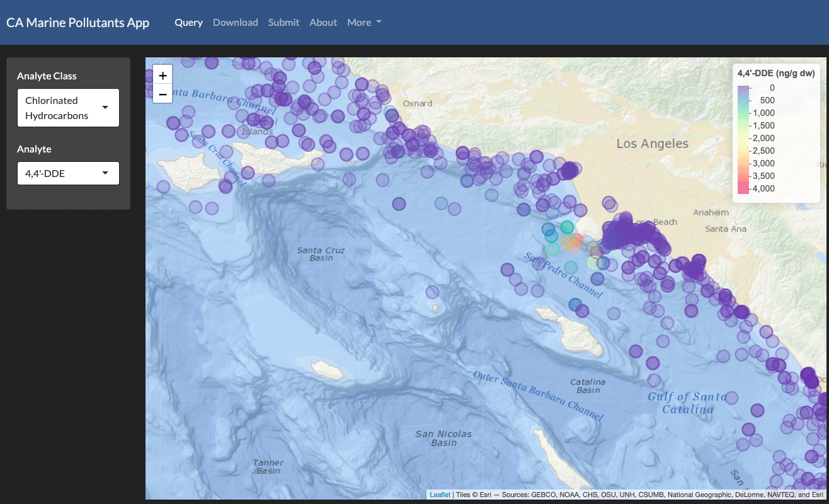Click the legend color gradient bar
829x504 pixels.
click(743, 139)
